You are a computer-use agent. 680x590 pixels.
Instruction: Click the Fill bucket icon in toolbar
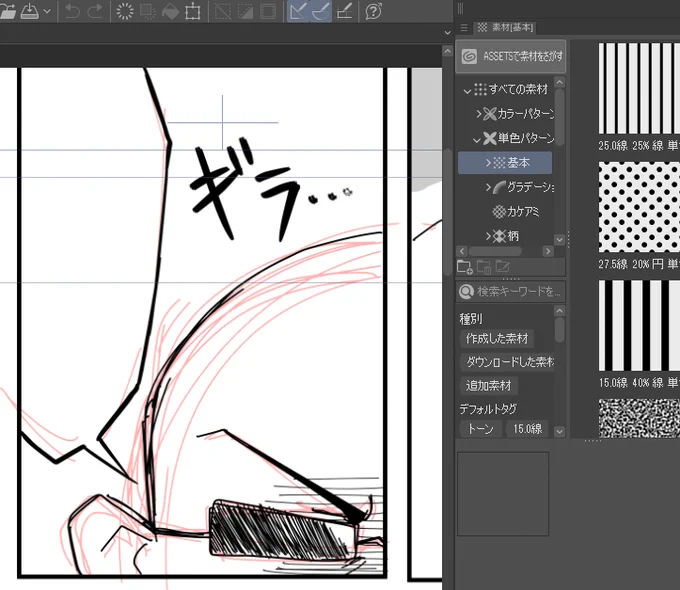pyautogui.click(x=170, y=11)
